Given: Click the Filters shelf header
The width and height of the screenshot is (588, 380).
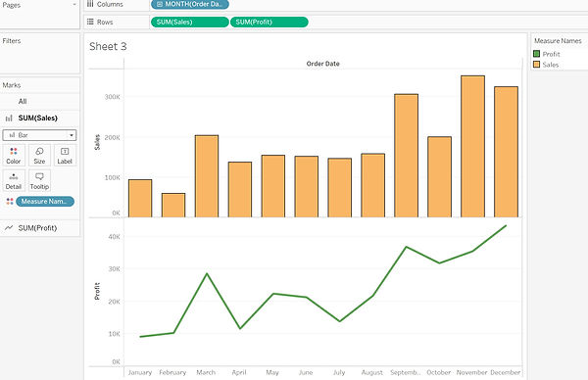Looking at the screenshot, I should pos(12,41).
